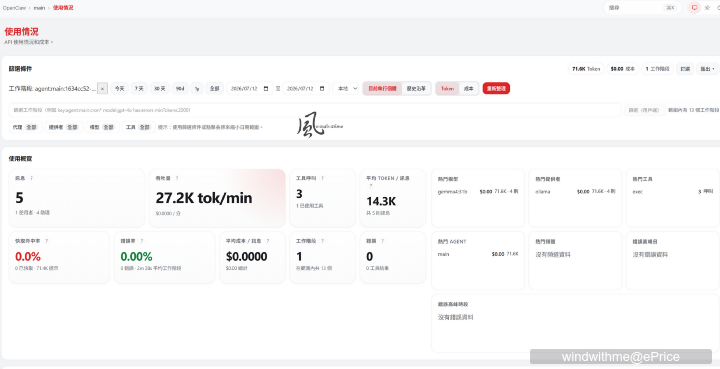
Task: Show help for the 錯誤 count card
Action: 382,241
